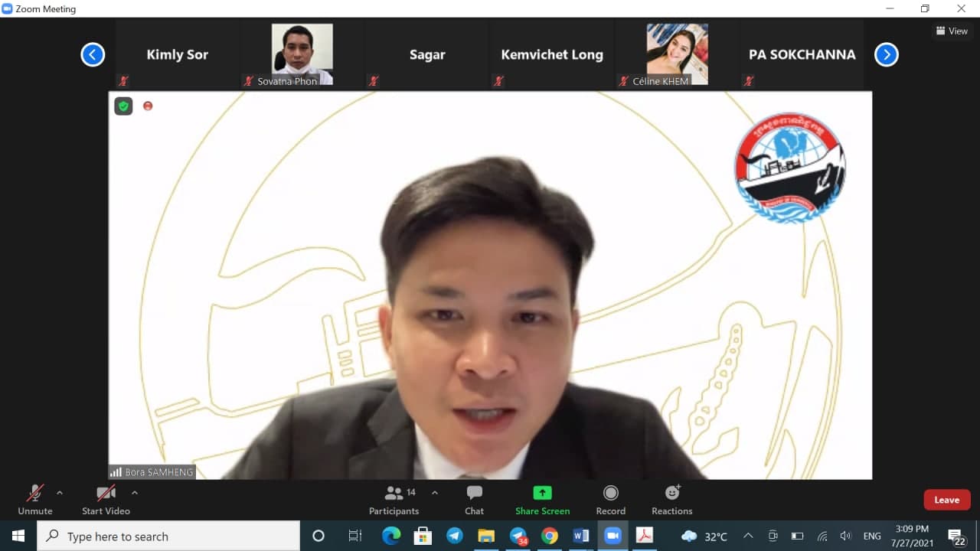Open the Participants list

(394, 500)
